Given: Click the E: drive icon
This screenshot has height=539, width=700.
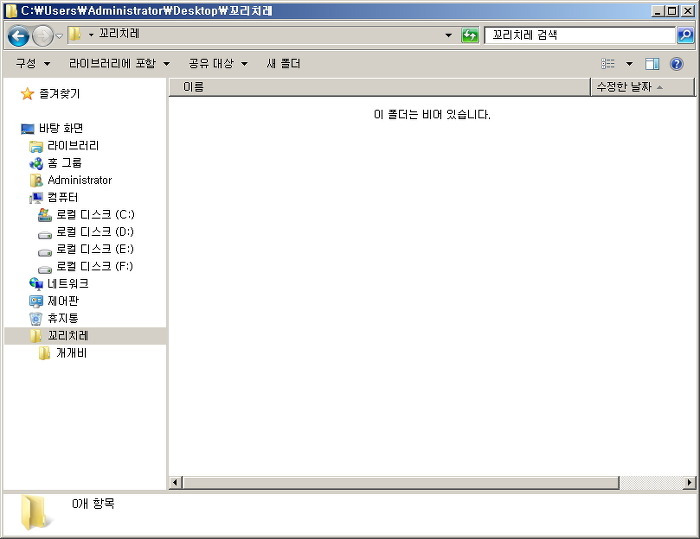Looking at the screenshot, I should tap(45, 252).
